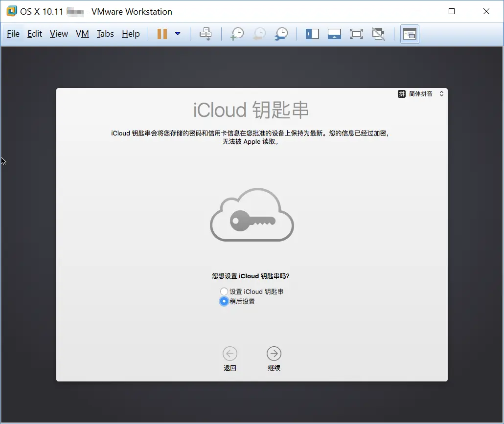Open the Help menu
The height and width of the screenshot is (424, 504).
(131, 34)
